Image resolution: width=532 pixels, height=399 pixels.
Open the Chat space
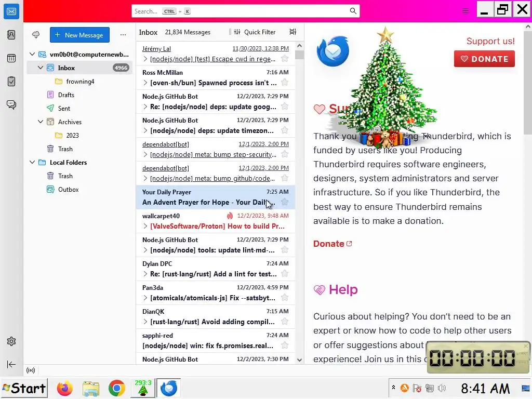(x=11, y=104)
